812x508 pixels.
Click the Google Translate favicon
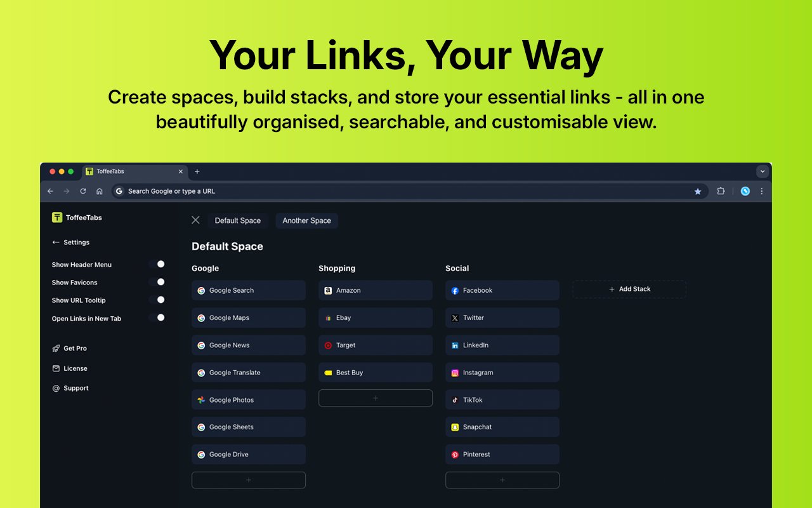pyautogui.click(x=201, y=373)
